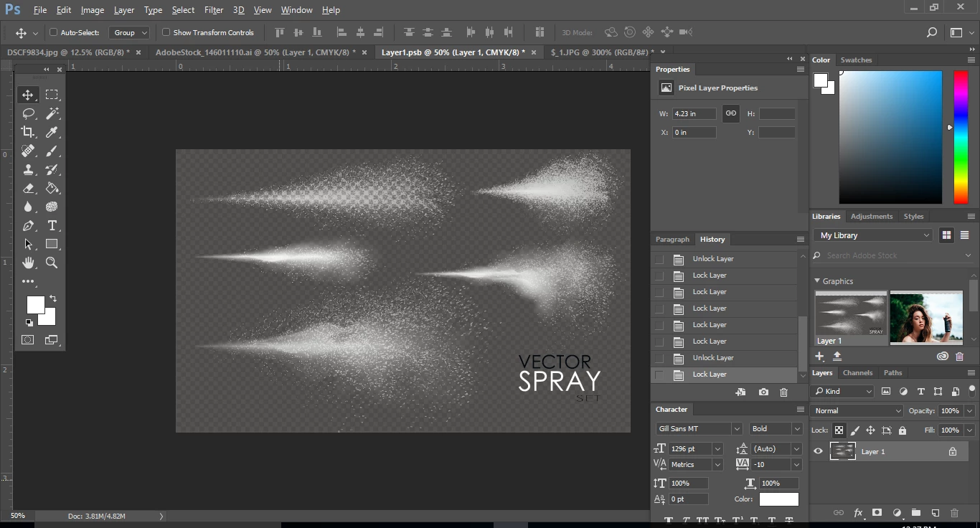Toggle lock transparent pixels button

[x=839, y=430]
